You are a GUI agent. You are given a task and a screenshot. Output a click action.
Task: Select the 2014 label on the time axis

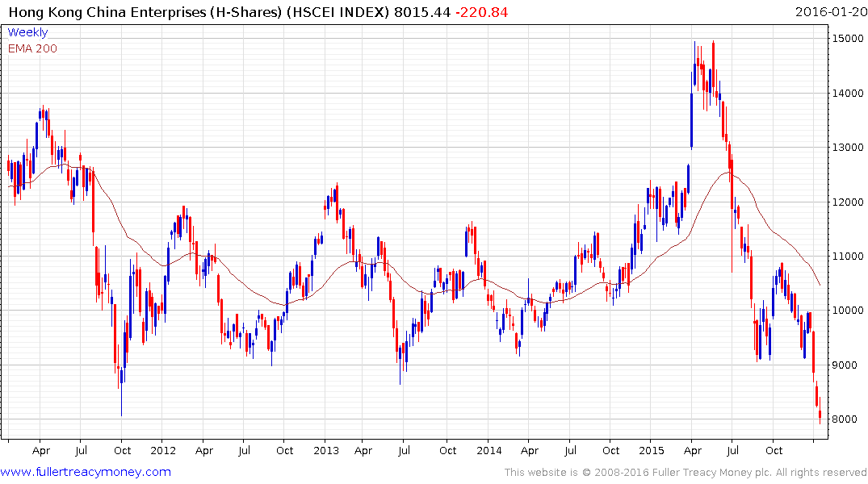pos(488,450)
